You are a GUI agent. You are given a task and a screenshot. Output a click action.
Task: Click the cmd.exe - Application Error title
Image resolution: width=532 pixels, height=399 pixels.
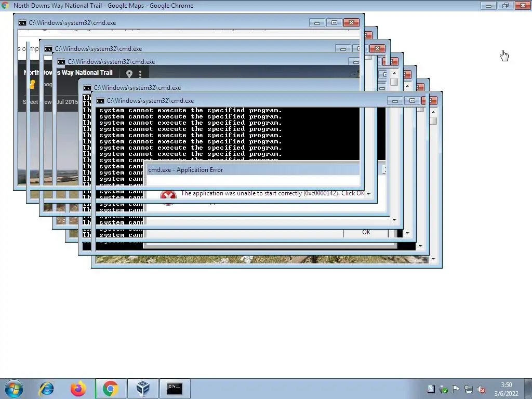(185, 170)
